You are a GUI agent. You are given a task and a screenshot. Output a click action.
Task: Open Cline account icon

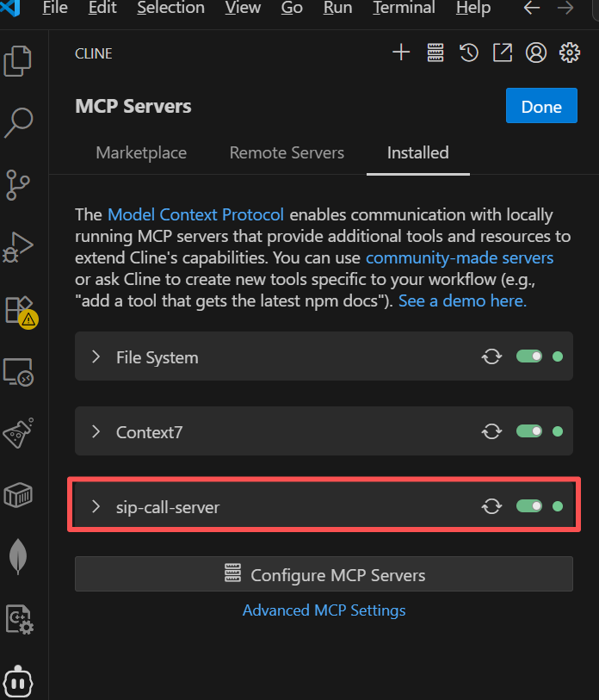[x=536, y=53]
